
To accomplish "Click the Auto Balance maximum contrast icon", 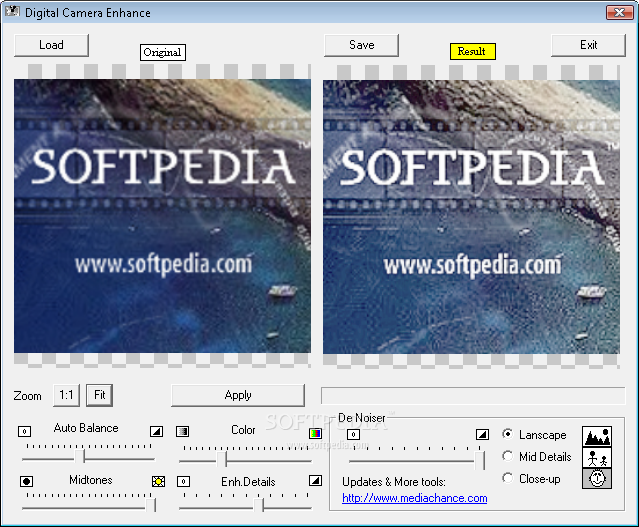I will click(x=156, y=431).
